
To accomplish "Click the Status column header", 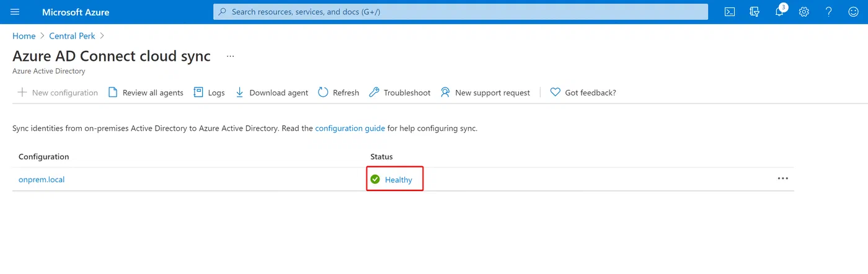I will [381, 156].
